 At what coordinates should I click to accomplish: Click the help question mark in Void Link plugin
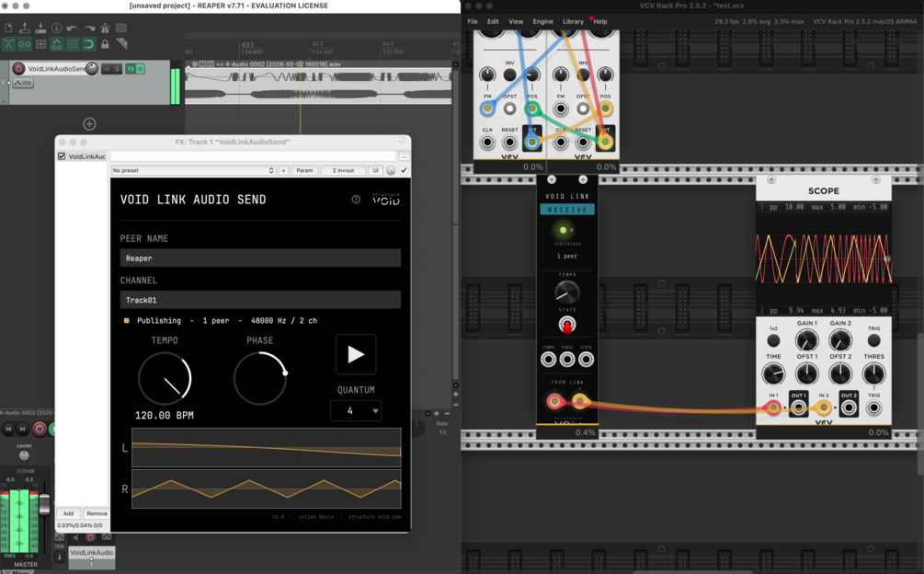click(x=356, y=200)
